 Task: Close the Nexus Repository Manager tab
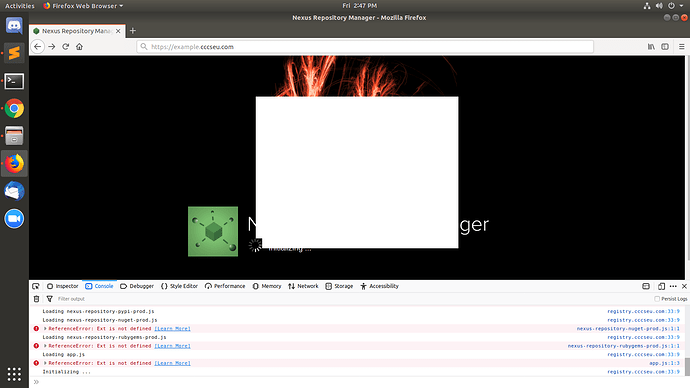coord(118,31)
